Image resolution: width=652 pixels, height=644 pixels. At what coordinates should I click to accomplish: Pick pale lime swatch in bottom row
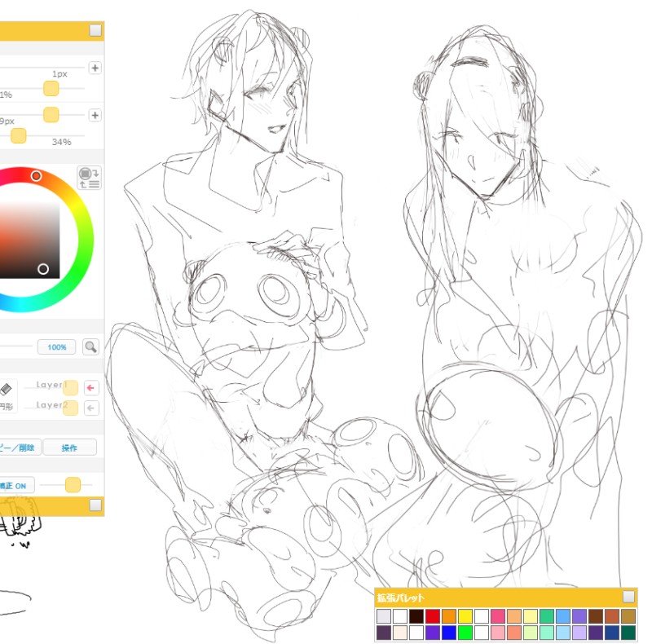tap(531, 633)
